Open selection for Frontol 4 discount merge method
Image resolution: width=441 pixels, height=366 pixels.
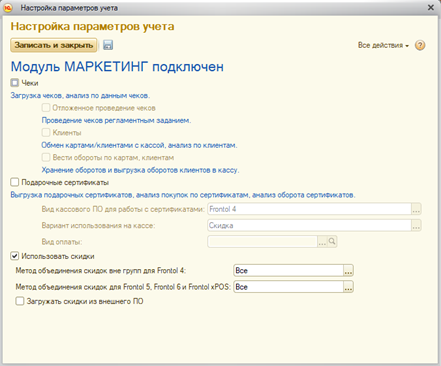click(348, 271)
